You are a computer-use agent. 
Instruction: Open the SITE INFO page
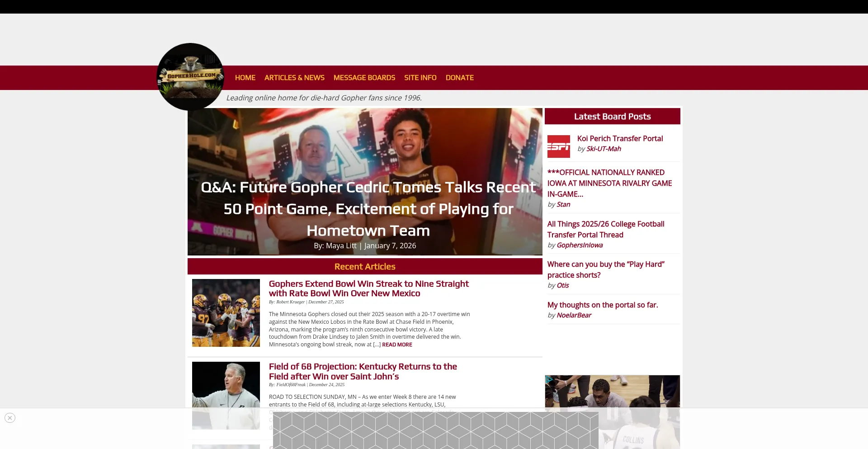coord(420,77)
